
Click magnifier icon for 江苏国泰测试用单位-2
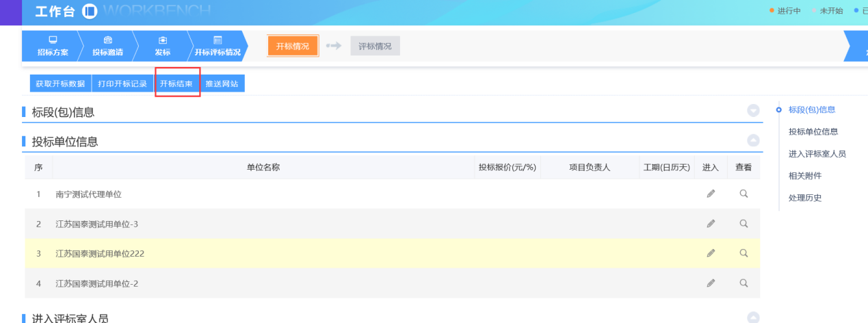click(744, 283)
